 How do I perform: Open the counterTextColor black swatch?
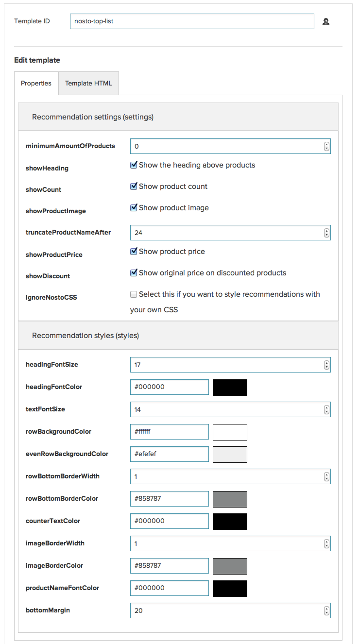pos(230,522)
